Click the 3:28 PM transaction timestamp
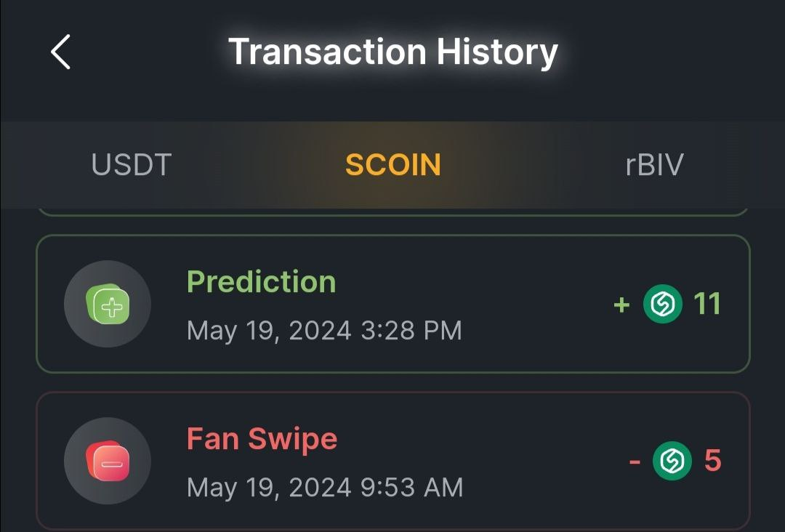The image size is (785, 532). click(324, 331)
